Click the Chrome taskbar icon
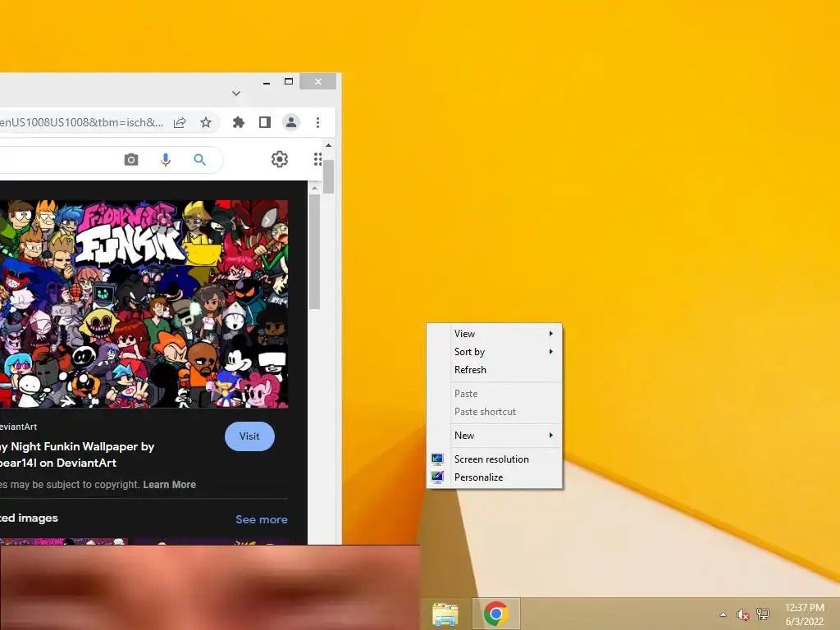Screen dimensions: 840x630 [495, 614]
